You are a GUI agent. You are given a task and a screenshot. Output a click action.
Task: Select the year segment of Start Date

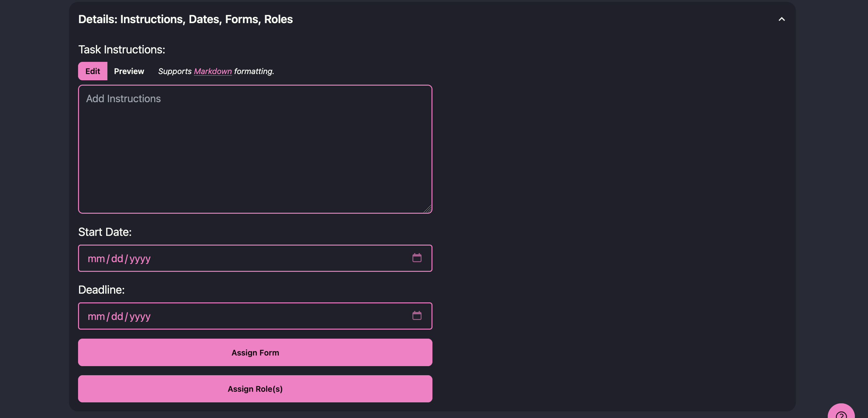pyautogui.click(x=140, y=259)
